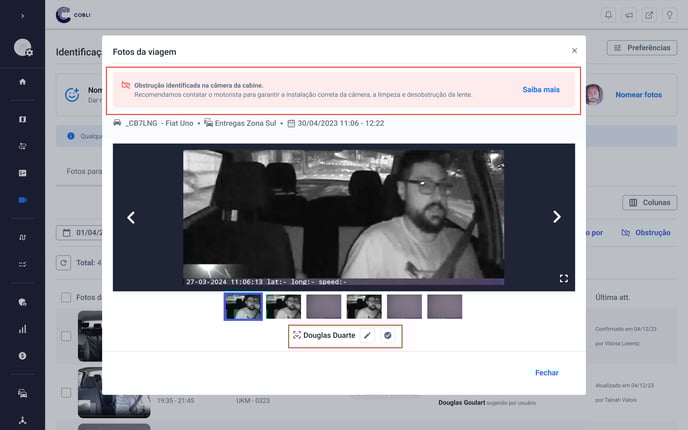This screenshot has height=430, width=688.
Task: Open the video camera icon in sidebar
Action: pos(22,200)
